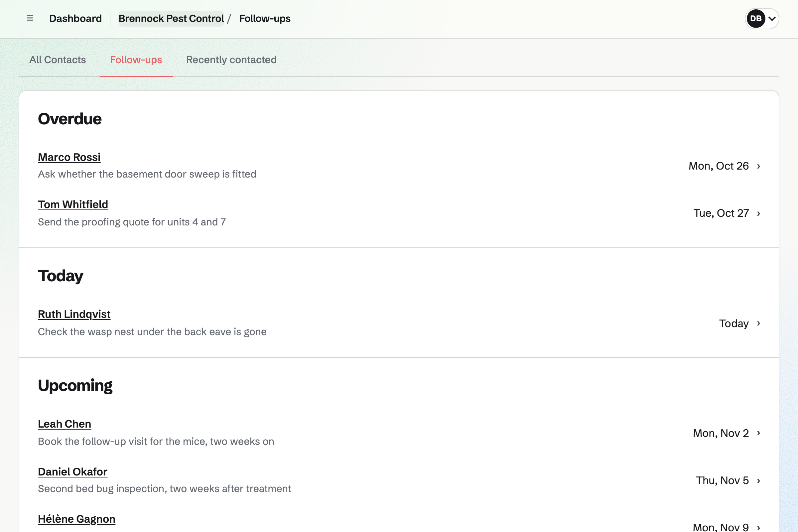Screen dimensions: 798x532
Task: Click the 'Mon, Oct 26' due date
Action: 719,166
